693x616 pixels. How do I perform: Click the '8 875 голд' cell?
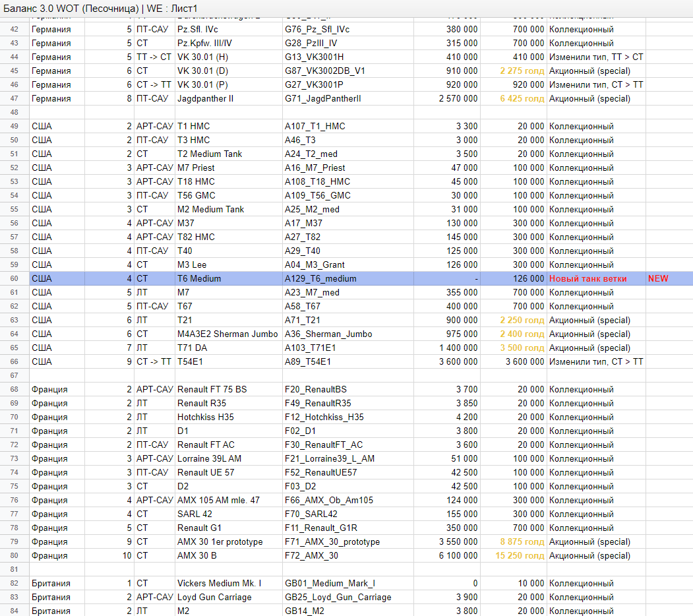point(513,541)
